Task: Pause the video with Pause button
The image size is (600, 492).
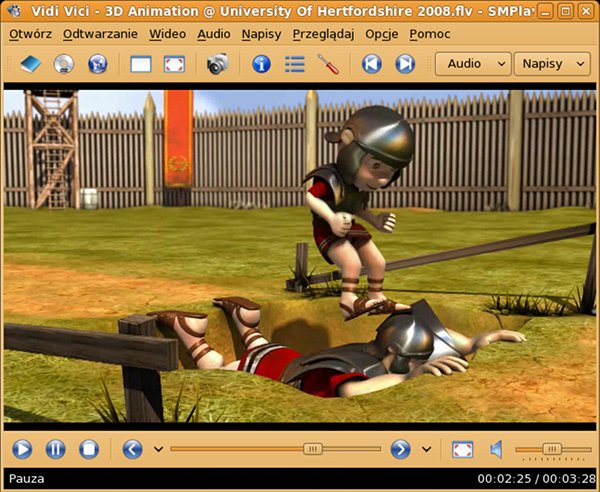Action: 55,449
